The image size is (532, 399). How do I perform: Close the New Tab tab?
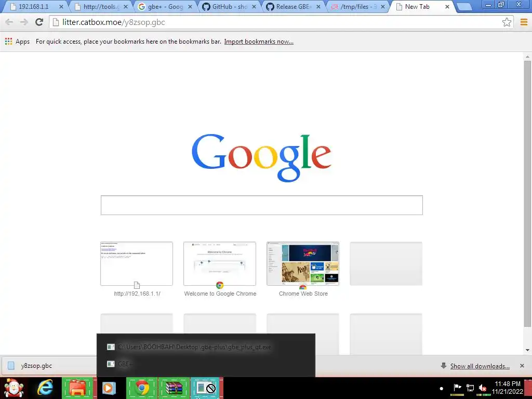click(x=447, y=6)
